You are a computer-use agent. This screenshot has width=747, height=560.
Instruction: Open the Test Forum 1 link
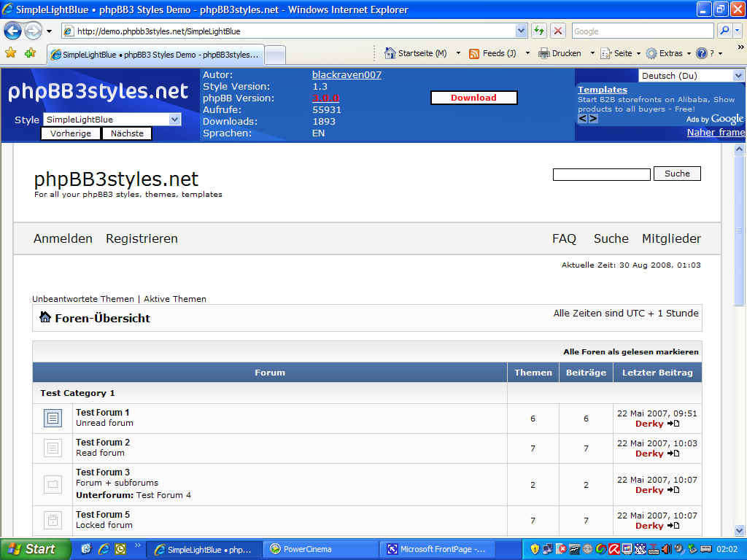[102, 413]
